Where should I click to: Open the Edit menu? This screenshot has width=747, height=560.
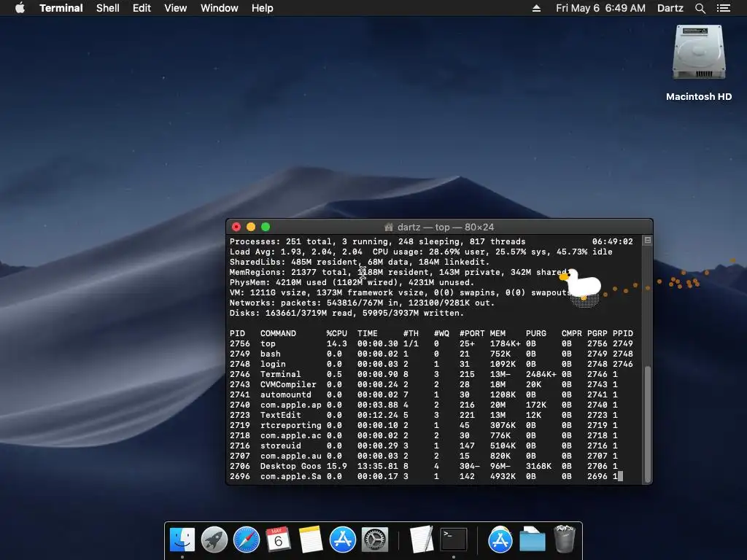(x=142, y=8)
